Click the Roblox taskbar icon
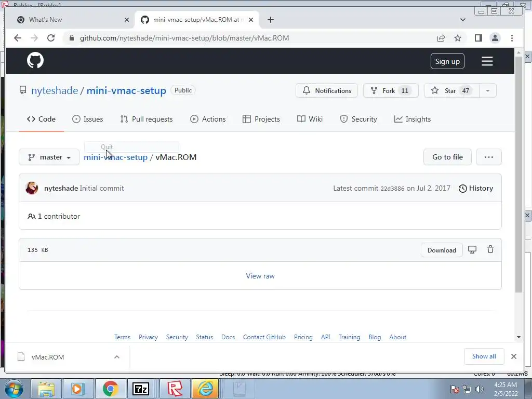The width and height of the screenshot is (532, 399). pos(175,389)
